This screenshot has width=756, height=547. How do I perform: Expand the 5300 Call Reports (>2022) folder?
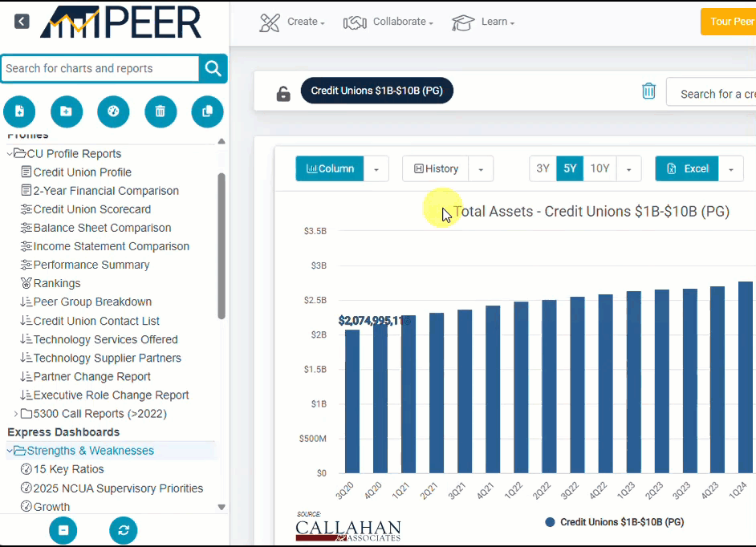16,414
